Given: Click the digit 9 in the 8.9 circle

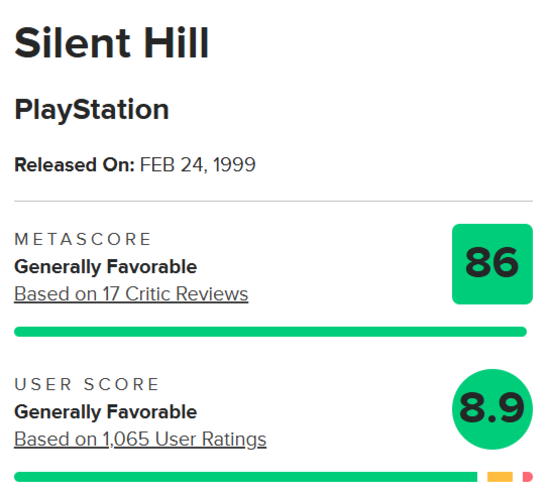Looking at the screenshot, I should (x=511, y=407).
